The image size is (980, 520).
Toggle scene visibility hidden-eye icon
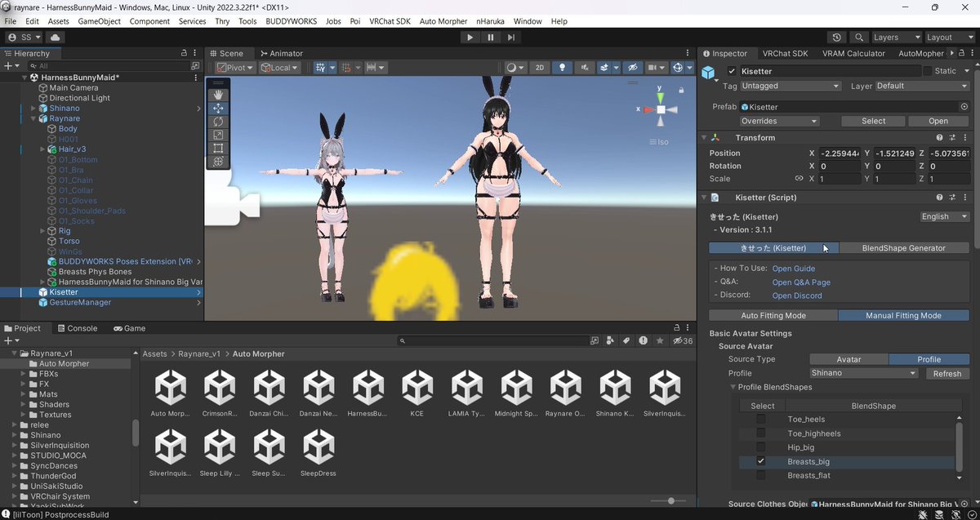632,68
